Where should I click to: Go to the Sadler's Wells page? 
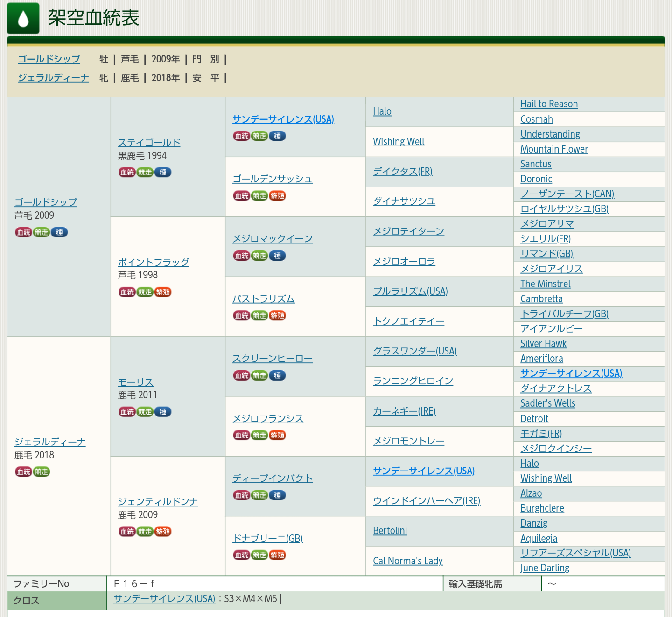(x=547, y=403)
